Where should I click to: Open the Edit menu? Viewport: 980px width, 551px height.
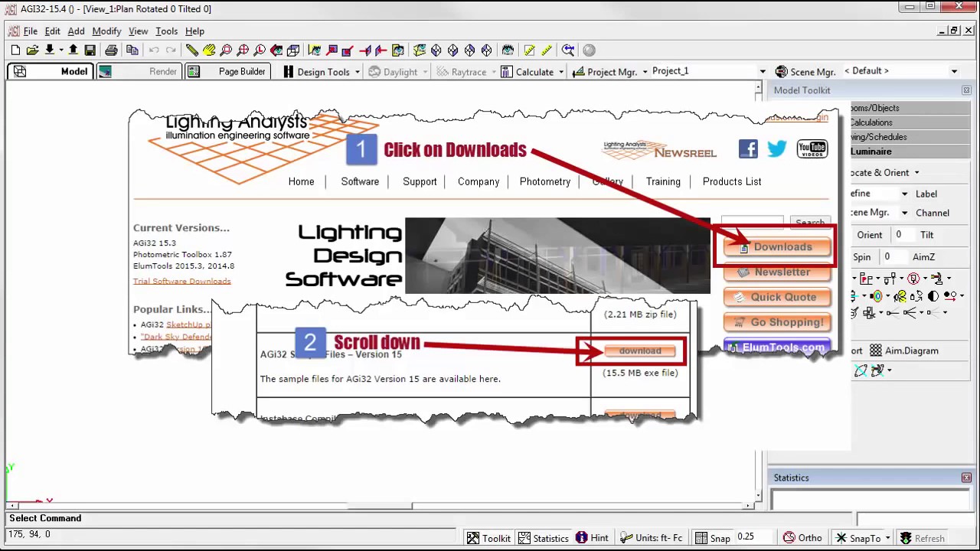tap(52, 31)
